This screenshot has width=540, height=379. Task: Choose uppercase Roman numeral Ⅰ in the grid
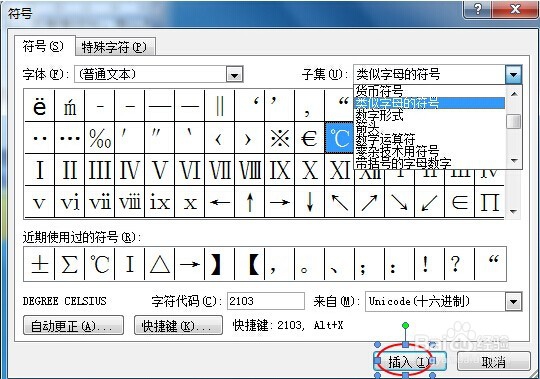click(x=40, y=170)
